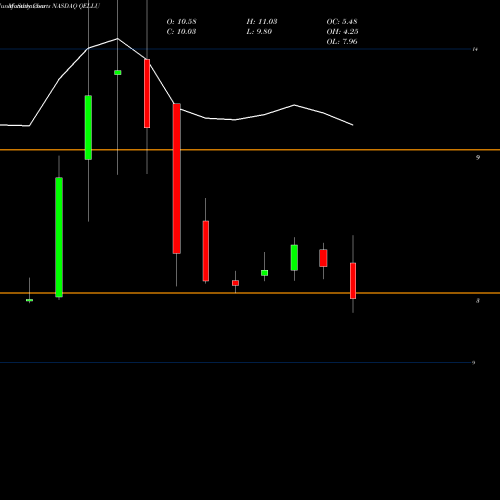Viewport: 500px width, 500px height.
Task: Click the lower orange horizontal level line
Action: [x=250, y=293]
